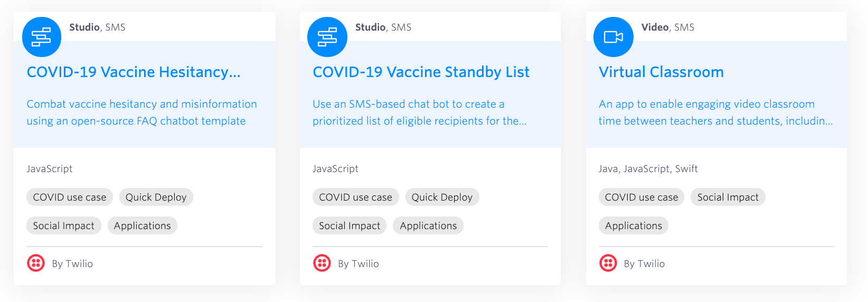The width and height of the screenshot is (868, 302).
Task: Click the Twilio logo under Vaccine Standby List card
Action: (322, 263)
